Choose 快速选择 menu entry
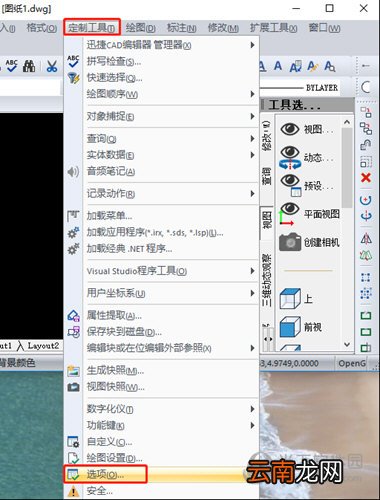This screenshot has height=500, width=380. (162, 78)
